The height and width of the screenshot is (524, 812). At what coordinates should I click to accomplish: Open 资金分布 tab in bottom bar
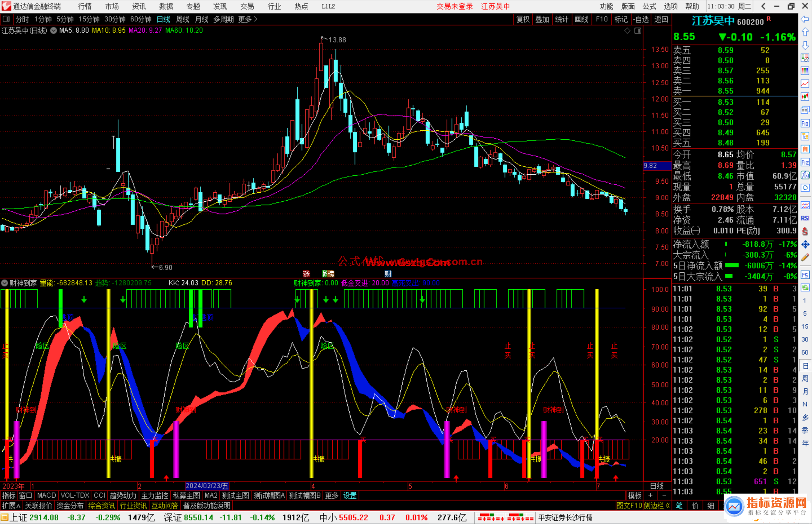click(x=70, y=506)
